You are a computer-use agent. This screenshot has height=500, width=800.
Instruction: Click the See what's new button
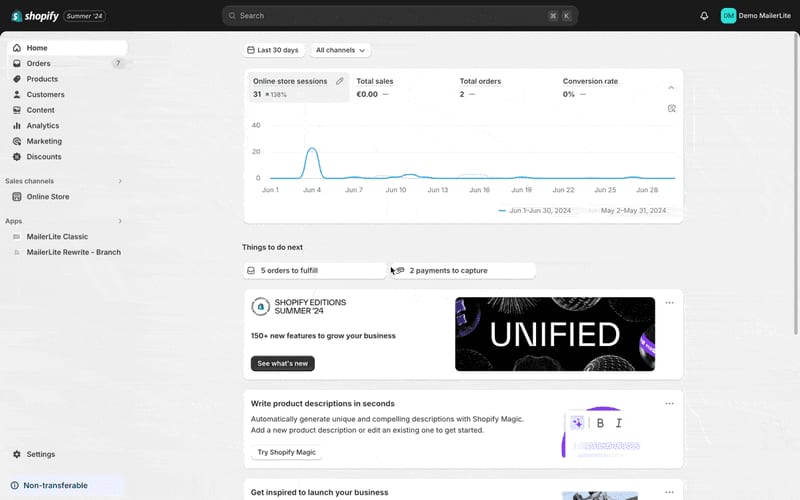[283, 363]
